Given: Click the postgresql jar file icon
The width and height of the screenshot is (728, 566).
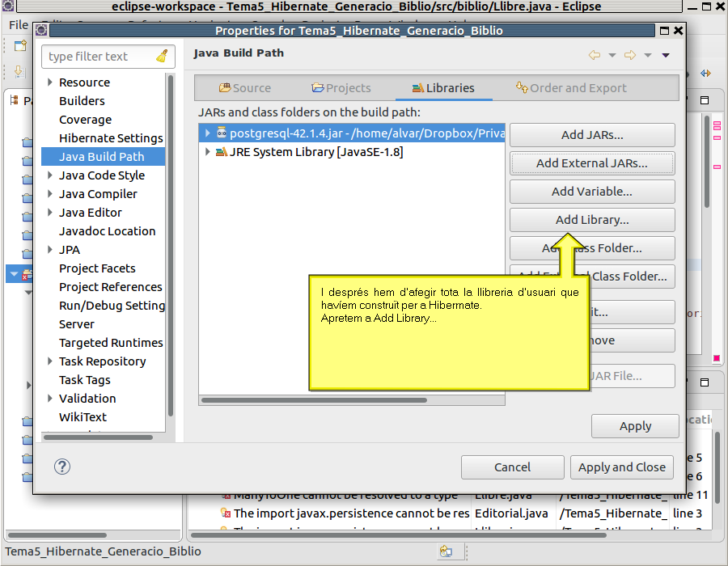Looking at the screenshot, I should [x=222, y=133].
